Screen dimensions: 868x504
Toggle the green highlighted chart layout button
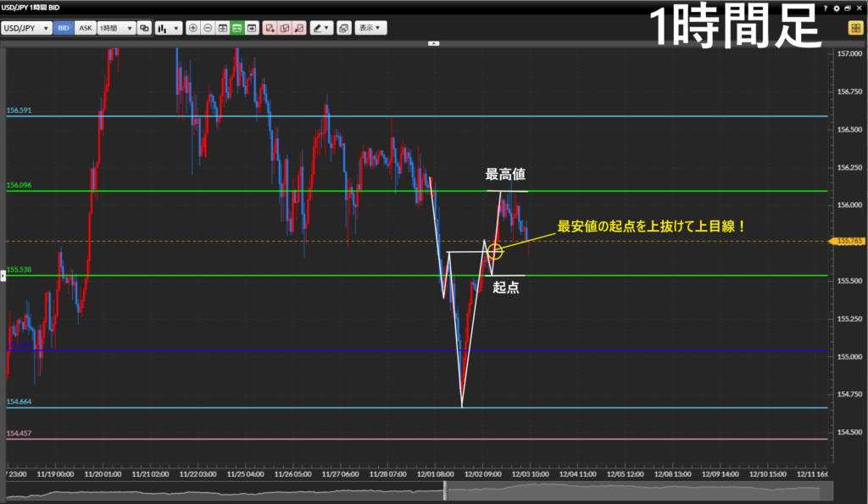pyautogui.click(x=237, y=28)
